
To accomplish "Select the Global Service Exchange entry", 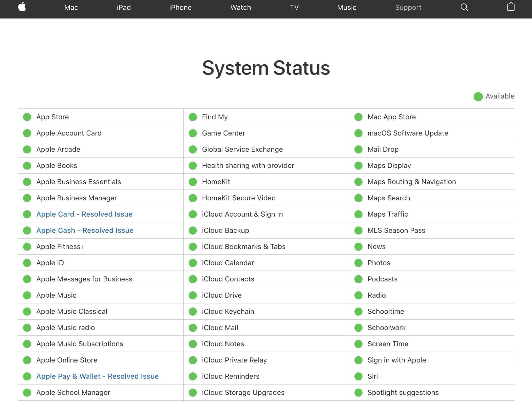I will [242, 149].
